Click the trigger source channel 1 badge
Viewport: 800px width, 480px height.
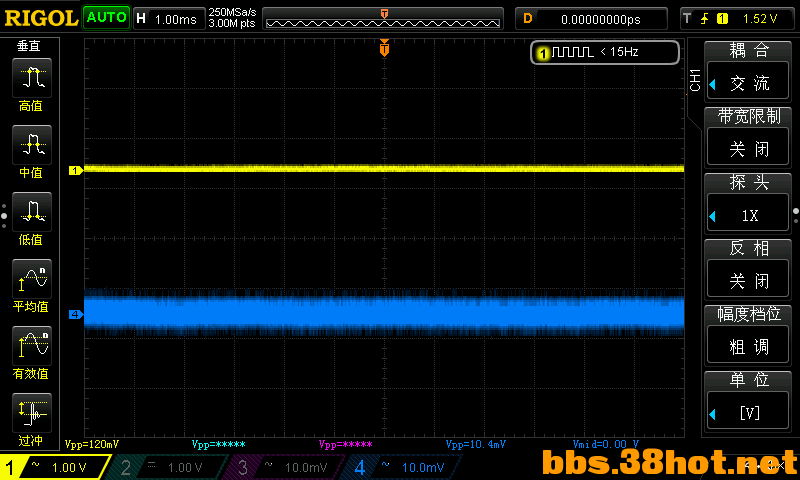pos(722,19)
